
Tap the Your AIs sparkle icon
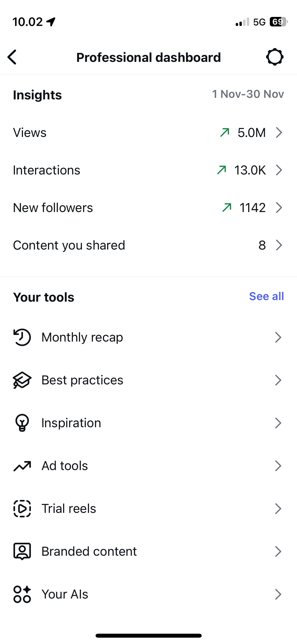[22, 594]
